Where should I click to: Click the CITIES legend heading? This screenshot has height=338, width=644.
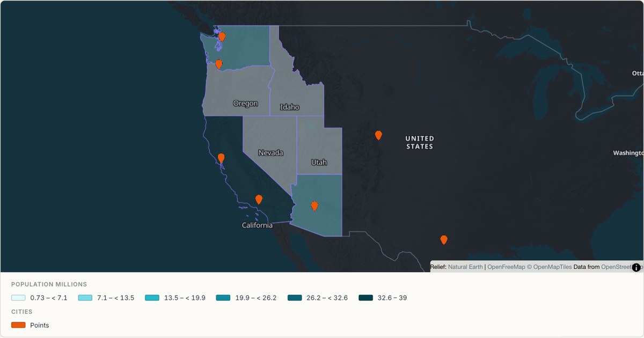click(21, 312)
